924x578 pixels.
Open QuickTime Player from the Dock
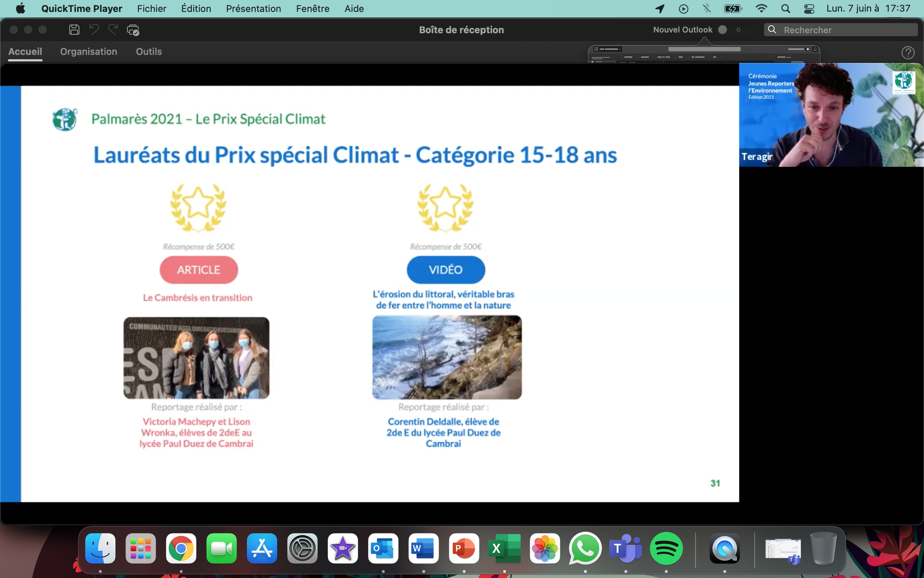click(725, 548)
